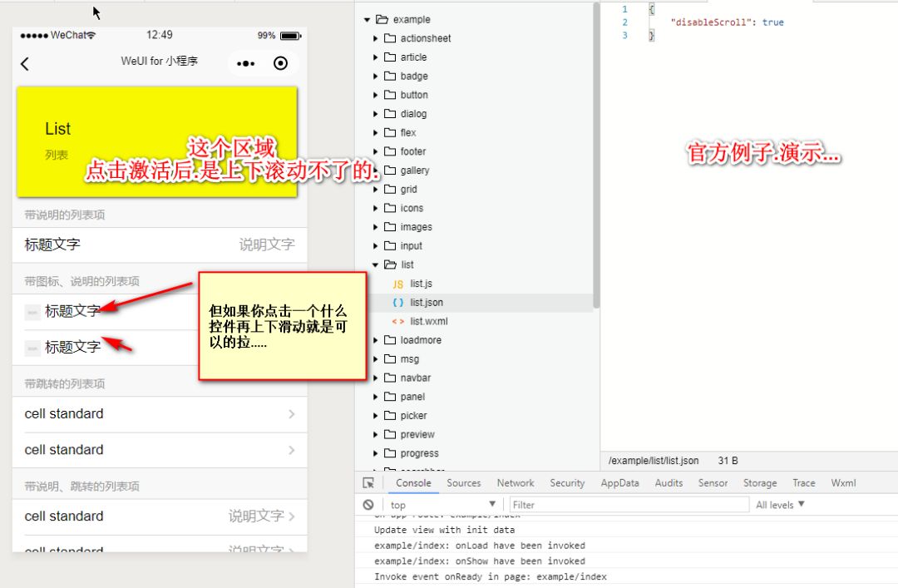Click the open example folder icon
This screenshot has height=588, width=898.
pos(382,19)
